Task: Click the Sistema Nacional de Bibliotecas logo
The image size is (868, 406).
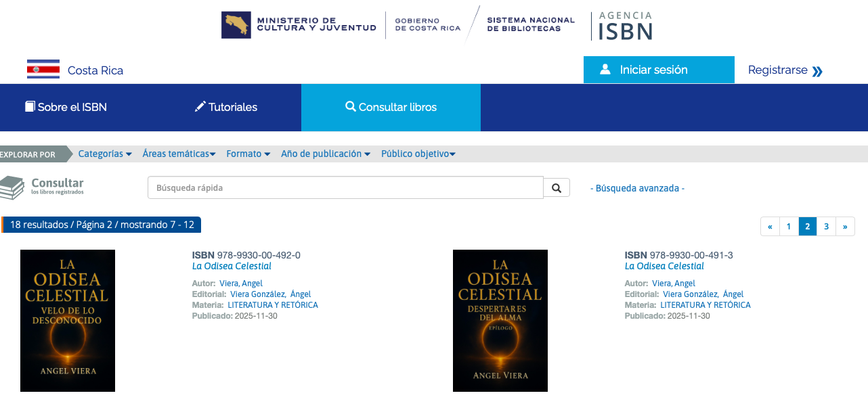Action: coord(530,25)
